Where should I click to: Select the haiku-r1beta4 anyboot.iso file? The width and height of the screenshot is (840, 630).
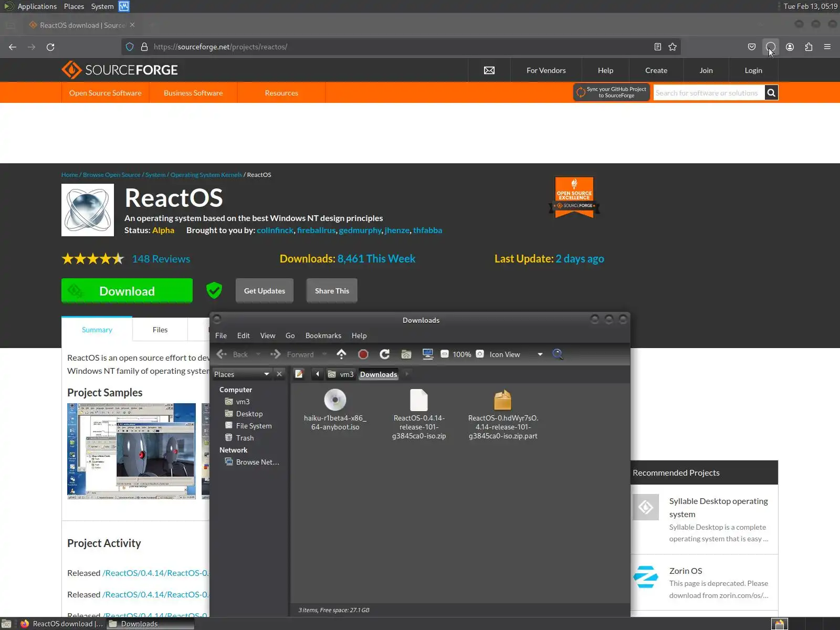[x=335, y=410]
